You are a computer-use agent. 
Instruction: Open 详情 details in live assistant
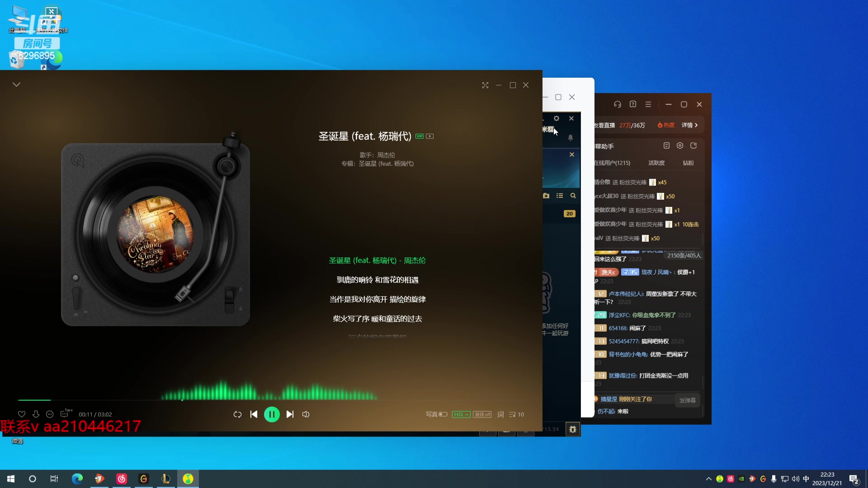[x=690, y=125]
